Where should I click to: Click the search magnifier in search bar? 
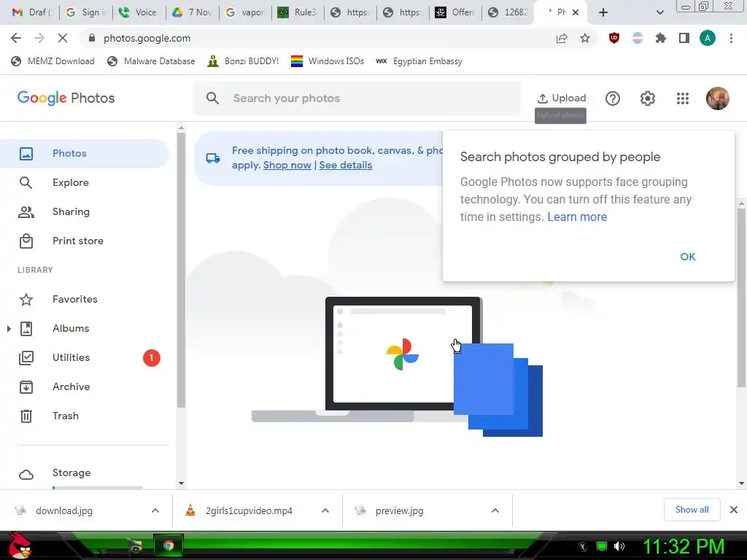point(212,98)
